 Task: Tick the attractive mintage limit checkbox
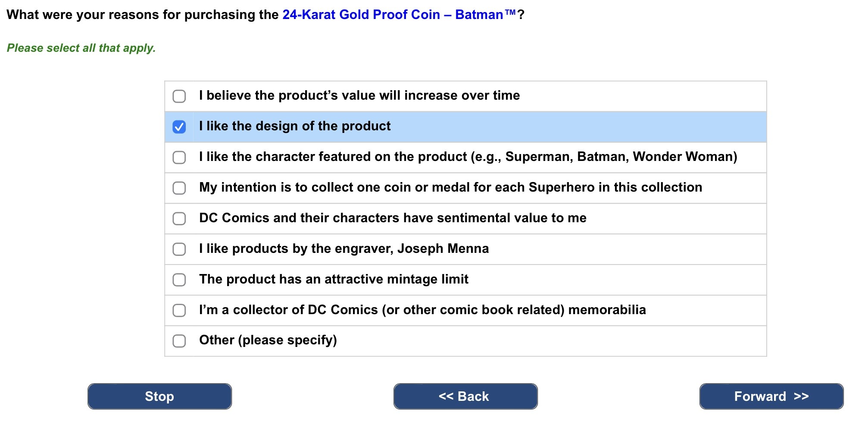(179, 280)
